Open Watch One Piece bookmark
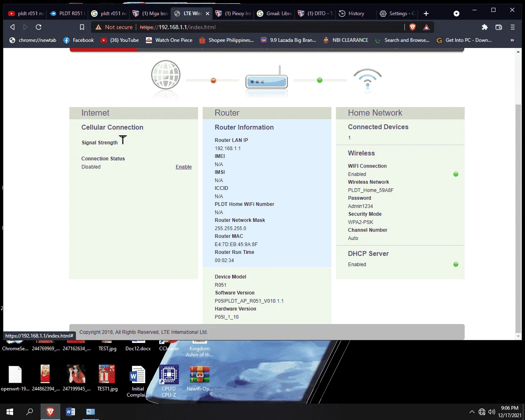The image size is (525, 420). point(169,40)
